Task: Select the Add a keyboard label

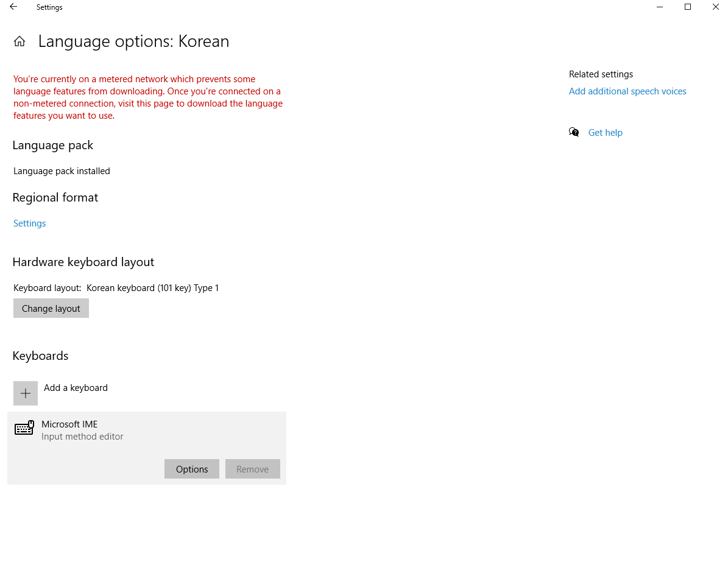Action: pos(76,387)
